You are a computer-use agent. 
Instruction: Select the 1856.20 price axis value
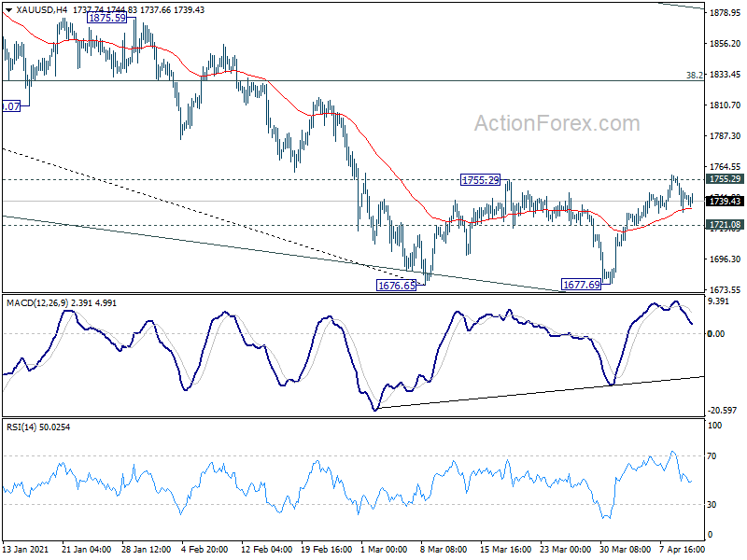coord(725,43)
